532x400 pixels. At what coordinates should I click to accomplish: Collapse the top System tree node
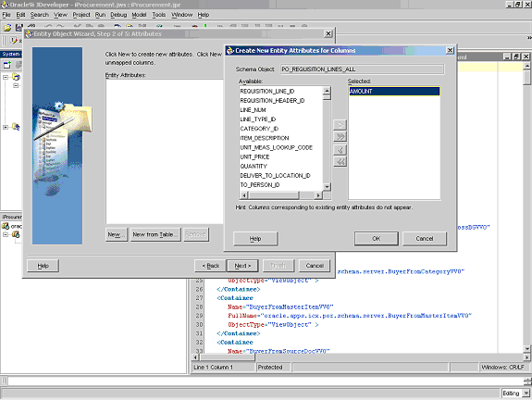point(6,77)
